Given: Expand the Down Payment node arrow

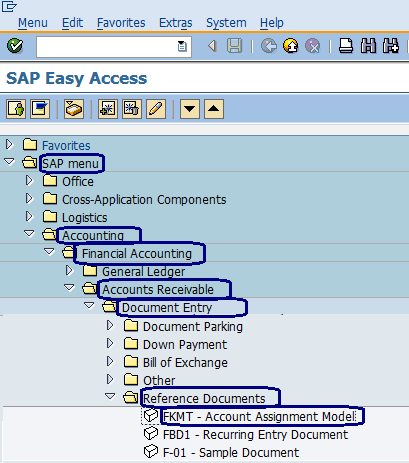Looking at the screenshot, I should click(x=110, y=343).
